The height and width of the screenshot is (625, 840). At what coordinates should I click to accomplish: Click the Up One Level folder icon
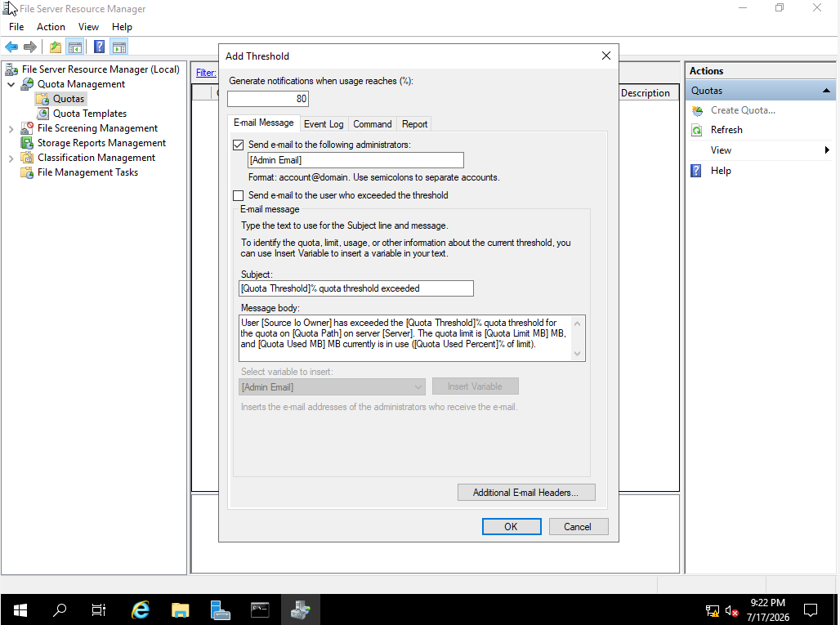pyautogui.click(x=56, y=47)
